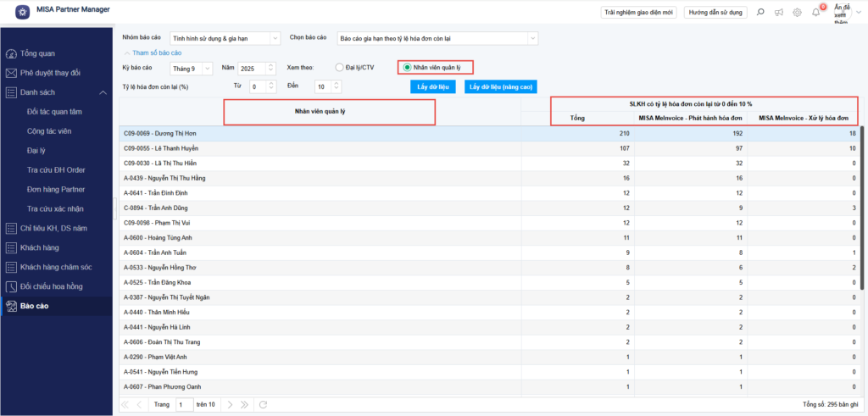Image resolution: width=868 pixels, height=416 pixels.
Task: Click the refresh icon in pagination bar
Action: pyautogui.click(x=263, y=405)
